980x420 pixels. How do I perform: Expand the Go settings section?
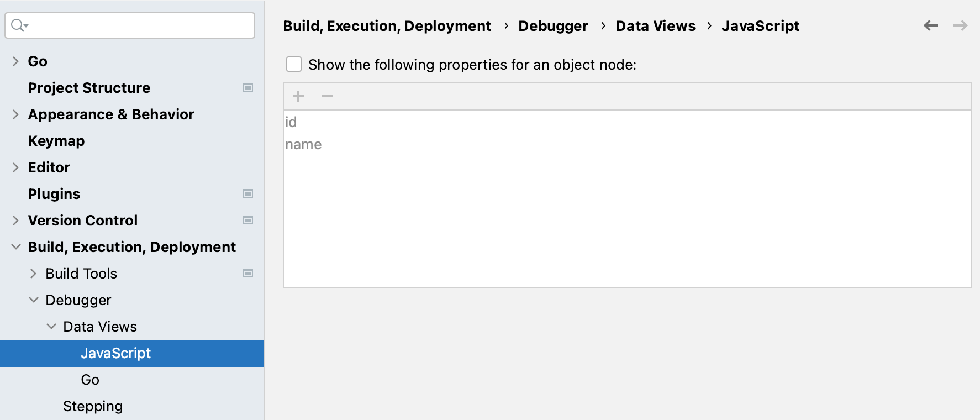pyautogui.click(x=15, y=61)
